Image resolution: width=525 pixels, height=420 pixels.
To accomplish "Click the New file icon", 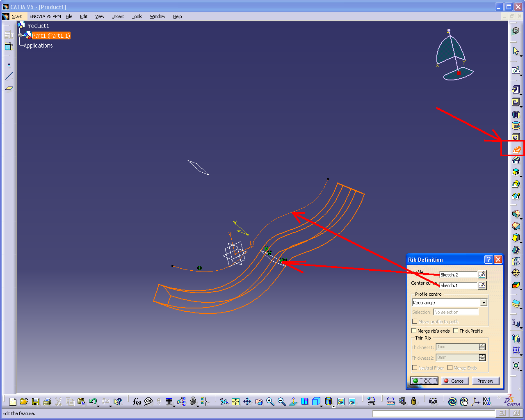I will (13, 402).
